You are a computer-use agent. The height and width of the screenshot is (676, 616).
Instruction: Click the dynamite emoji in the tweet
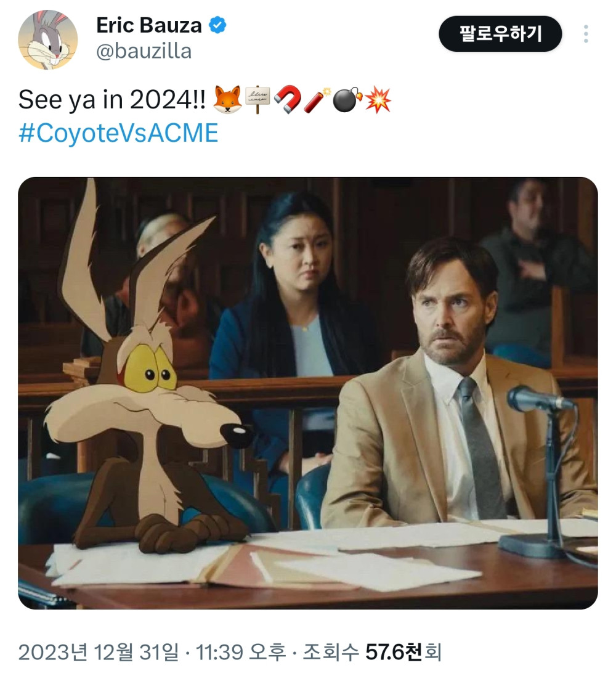317,100
